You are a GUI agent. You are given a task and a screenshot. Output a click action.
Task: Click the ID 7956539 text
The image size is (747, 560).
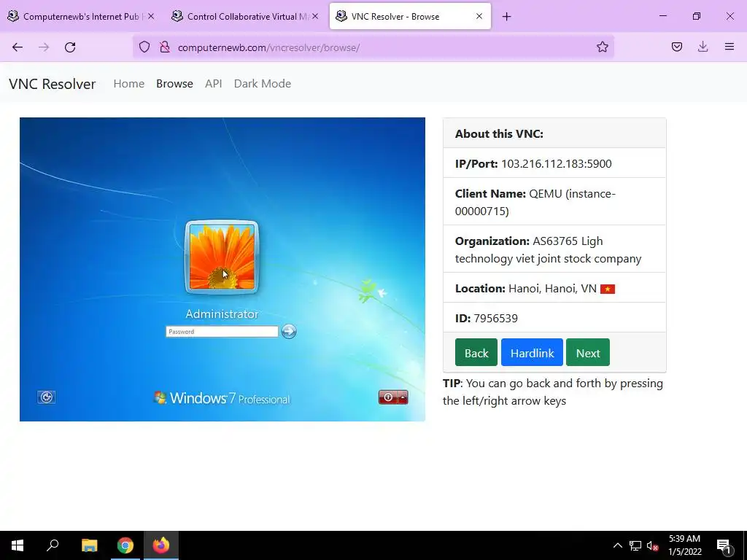click(x=487, y=318)
